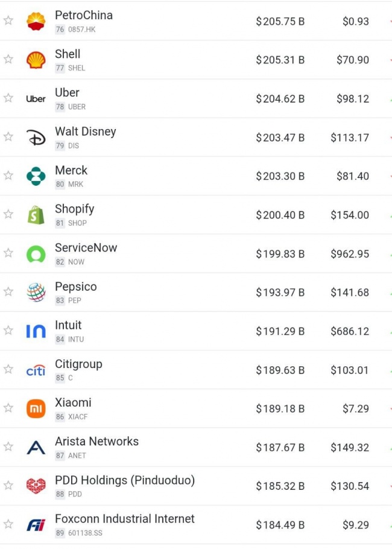Image resolution: width=392 pixels, height=549 pixels.
Task: Star Foxconn Industrial Internet as favorite
Action: click(8, 524)
